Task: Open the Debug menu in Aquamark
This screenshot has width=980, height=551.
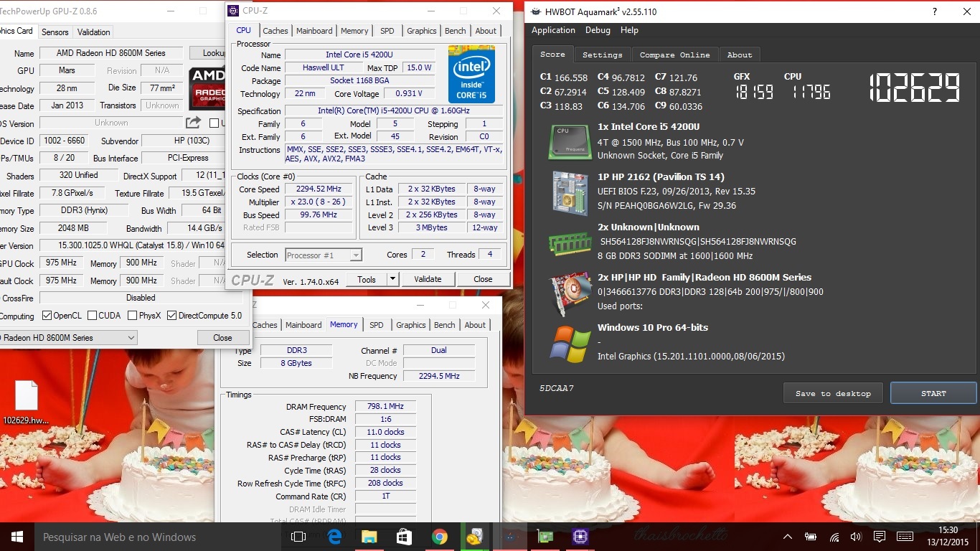Action: click(598, 30)
